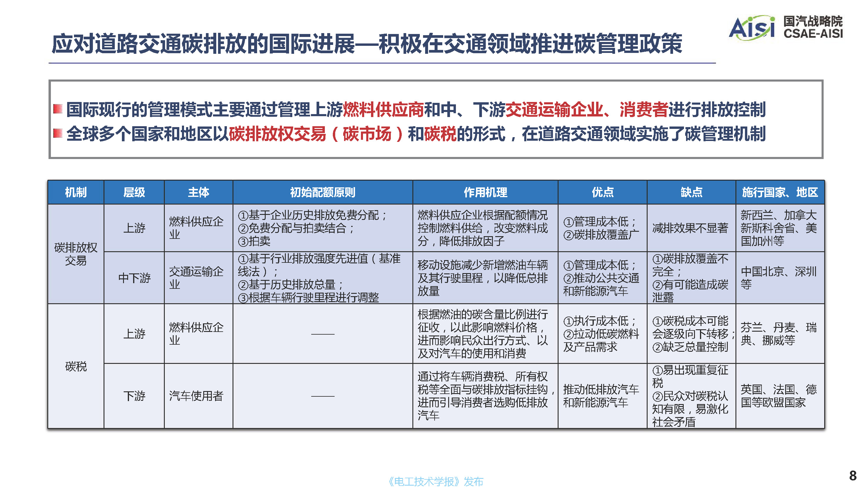This screenshot has width=868, height=488.
Task: Click the 上游 cell in 碳税 section
Action: (x=134, y=333)
